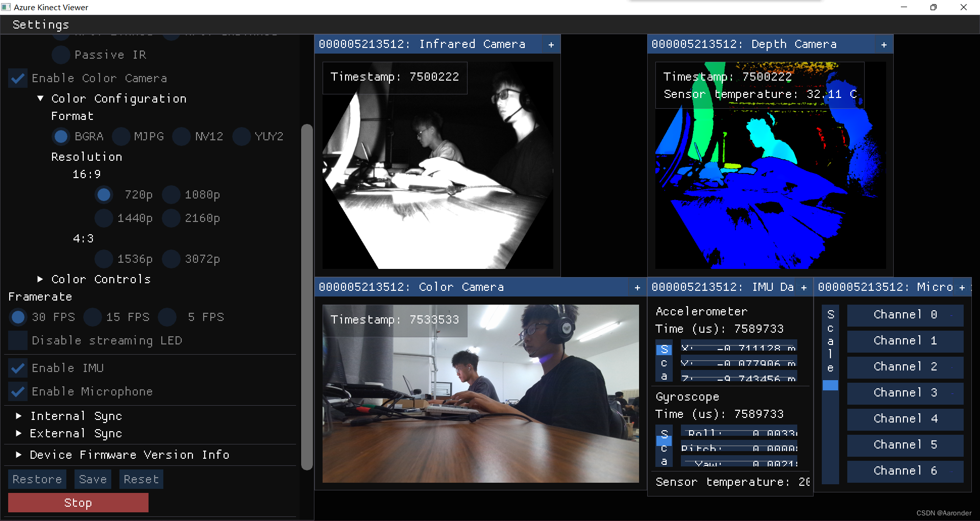980x521 pixels.
Task: Choose MJPG color format
Action: click(121, 137)
